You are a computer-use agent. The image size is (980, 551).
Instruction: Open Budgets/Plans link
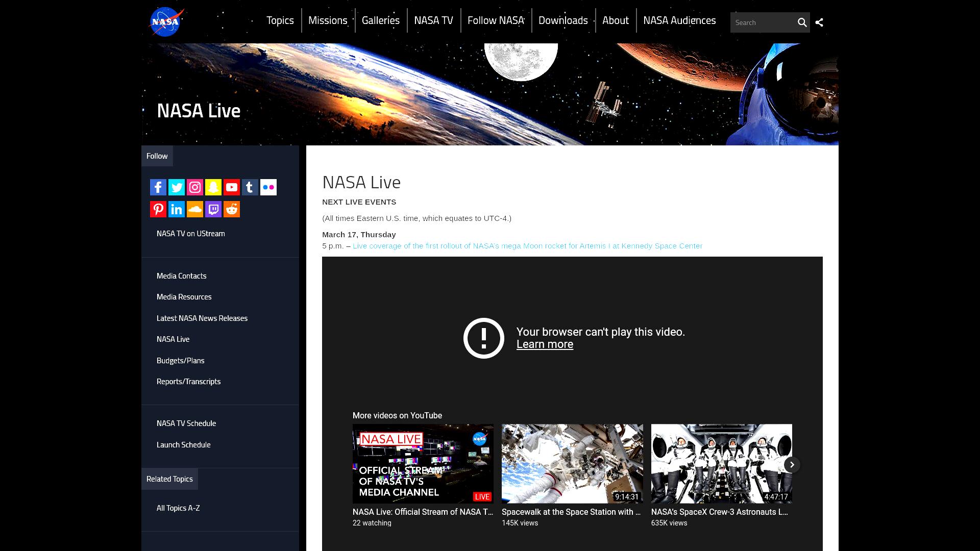[181, 361]
